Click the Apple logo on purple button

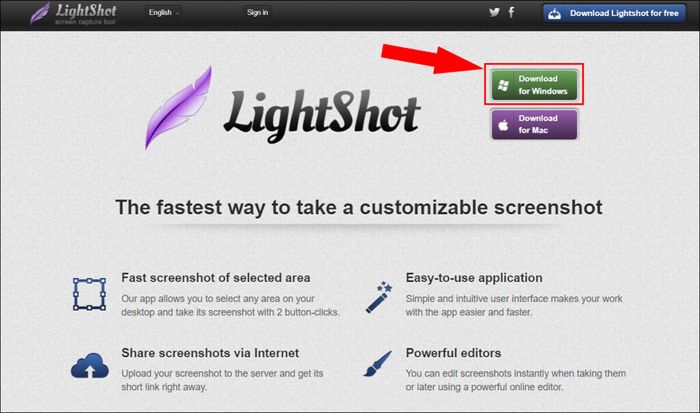point(503,125)
